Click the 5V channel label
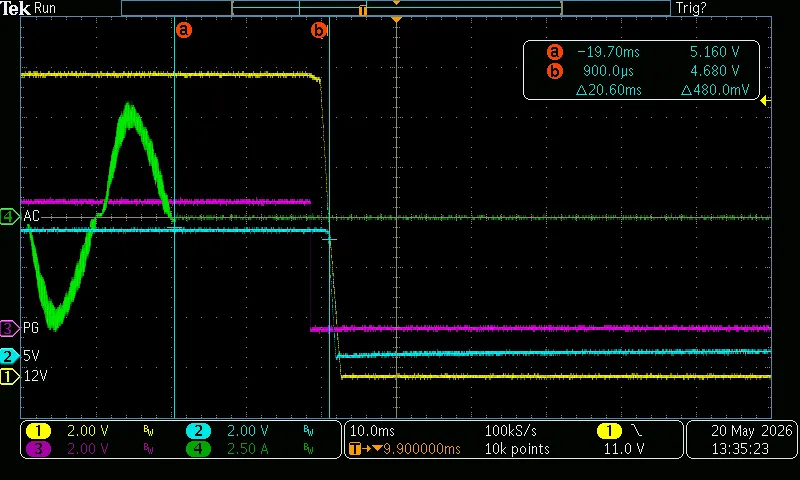Image resolution: width=800 pixels, height=480 pixels. pyautogui.click(x=31, y=356)
